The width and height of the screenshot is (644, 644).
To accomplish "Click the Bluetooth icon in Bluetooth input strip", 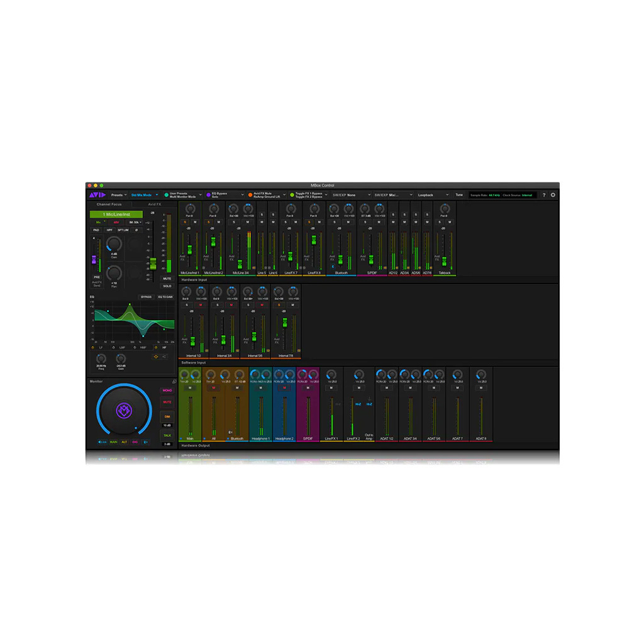I will tap(333, 267).
